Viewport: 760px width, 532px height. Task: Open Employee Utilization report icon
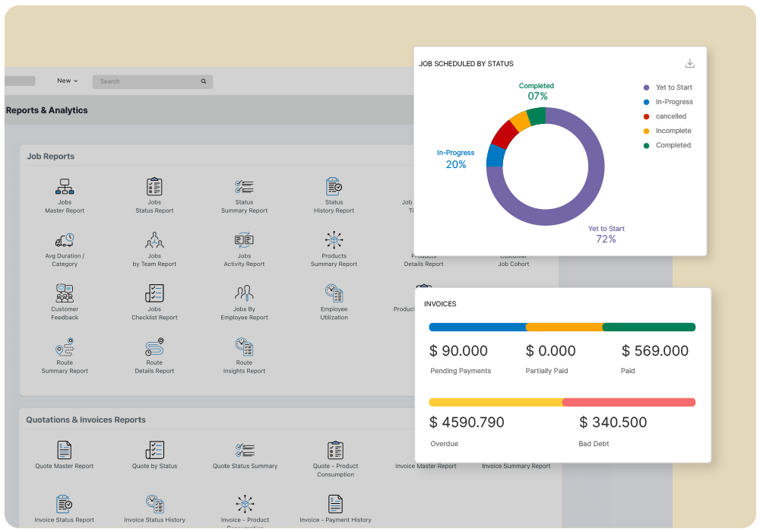(334, 293)
